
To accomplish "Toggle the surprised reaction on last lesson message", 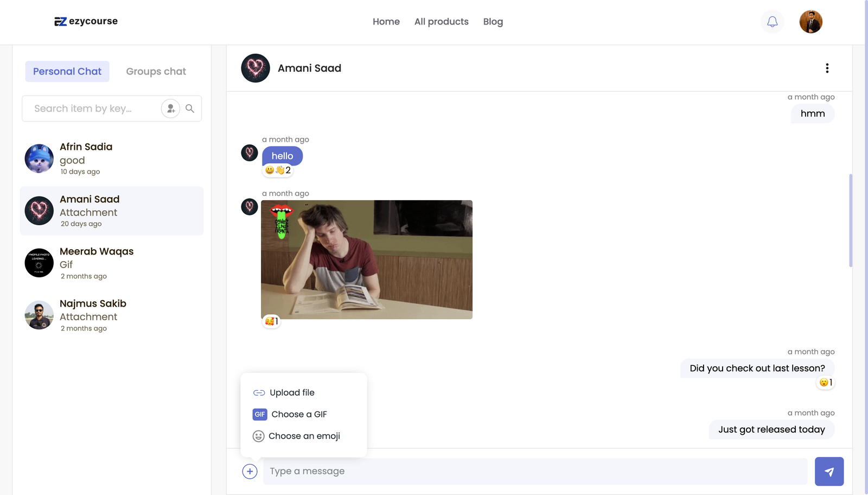I will [x=825, y=383].
